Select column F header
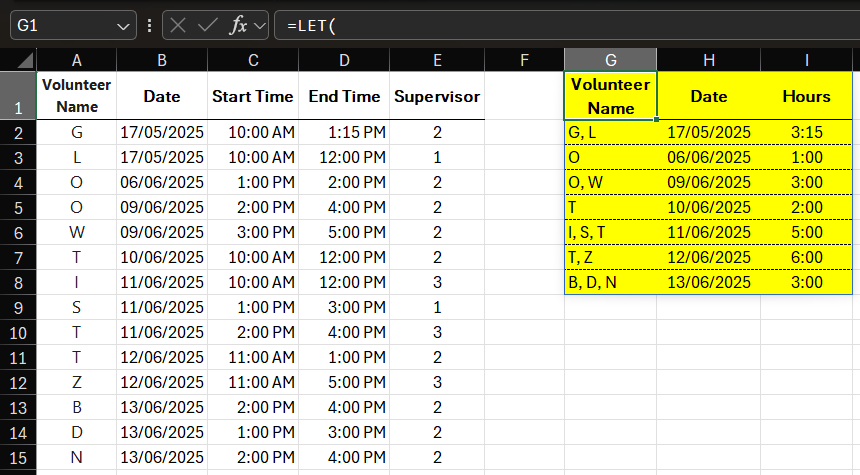Image resolution: width=860 pixels, height=475 pixels. (524, 60)
